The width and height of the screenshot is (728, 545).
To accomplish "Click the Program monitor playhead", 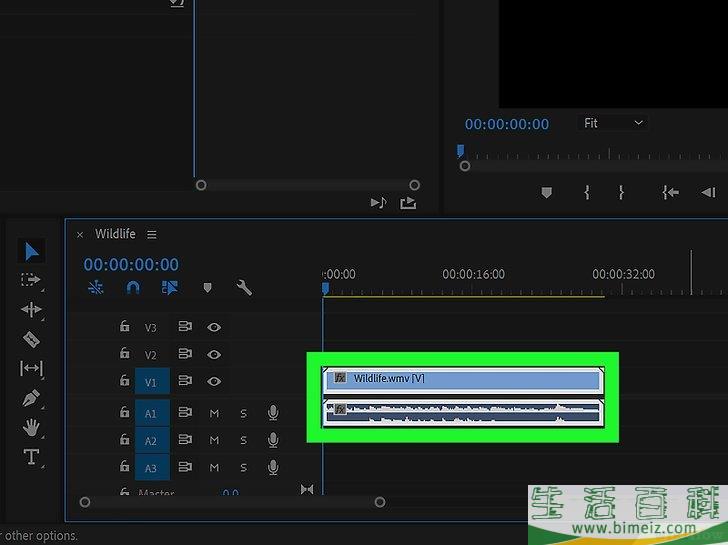I will [460, 150].
